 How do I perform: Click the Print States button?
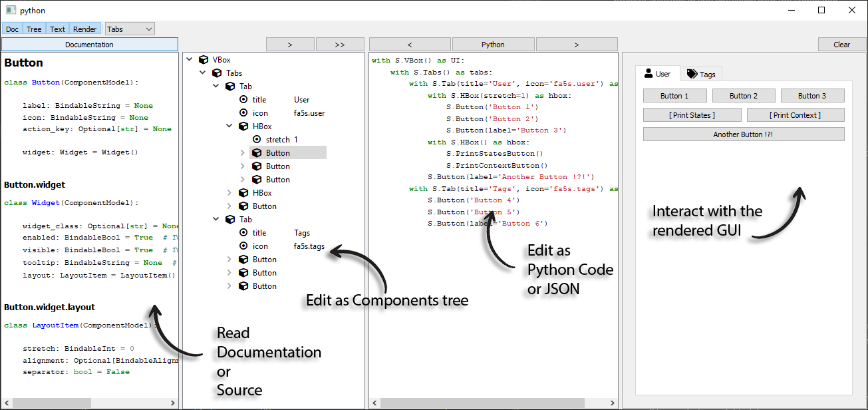(692, 115)
